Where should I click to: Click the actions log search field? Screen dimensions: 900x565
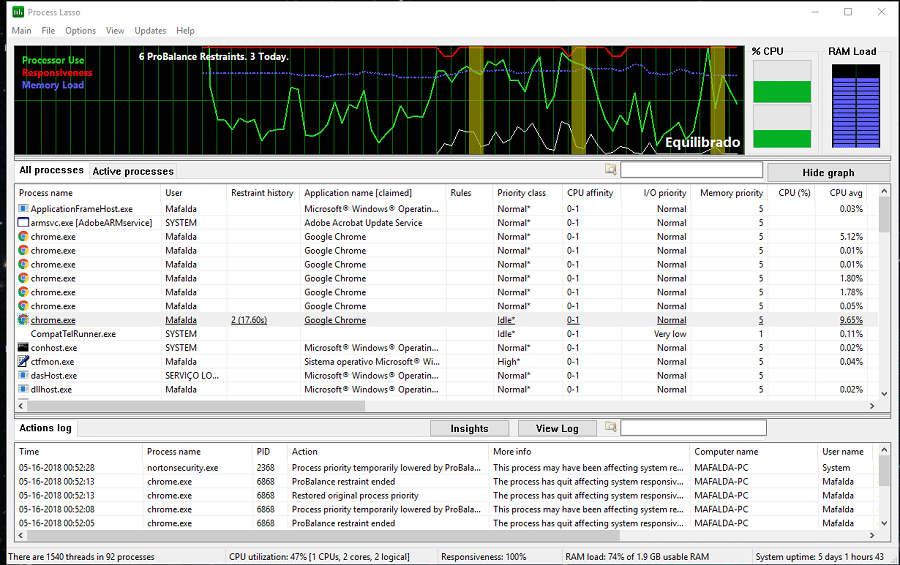click(x=693, y=428)
